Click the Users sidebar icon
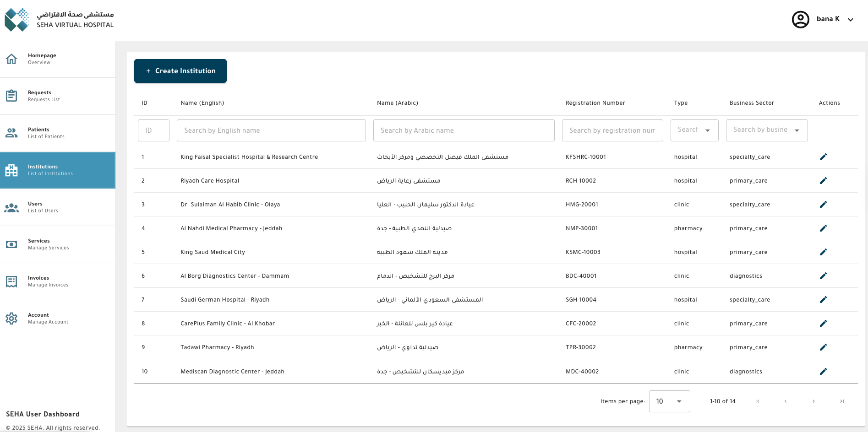This screenshot has height=432, width=868. click(x=11, y=207)
